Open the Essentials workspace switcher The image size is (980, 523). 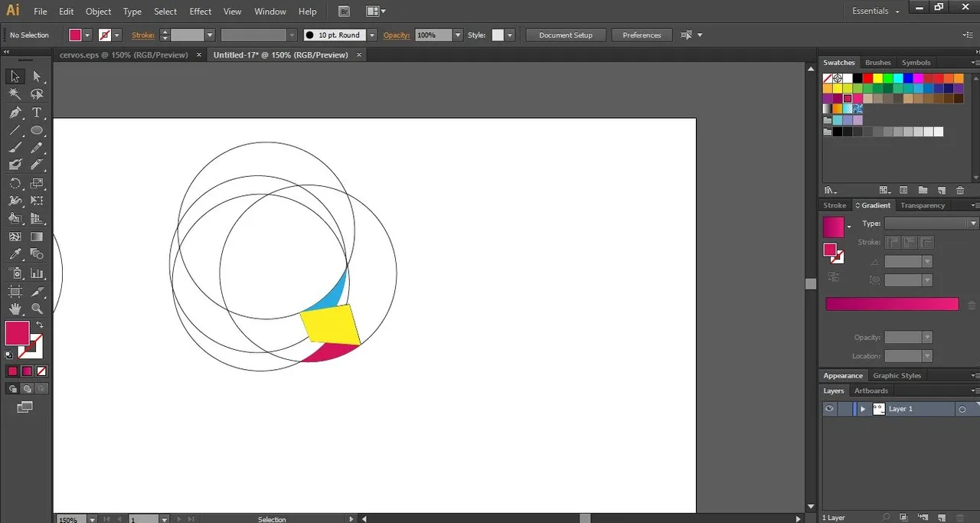[x=877, y=11]
